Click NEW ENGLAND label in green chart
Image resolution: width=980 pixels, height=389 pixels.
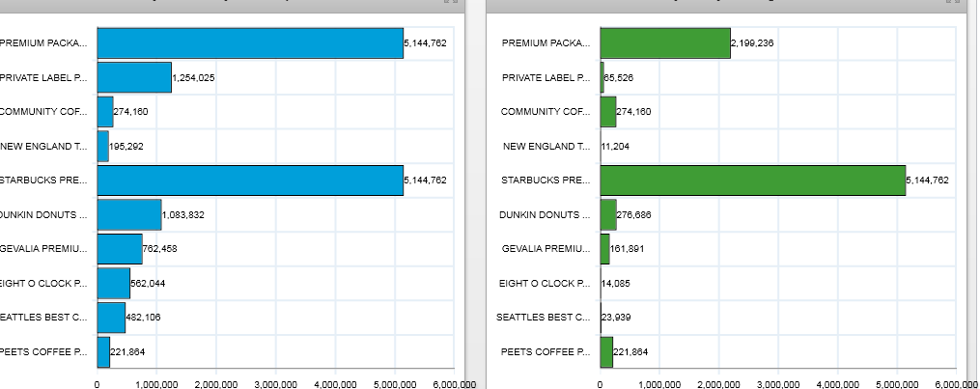pyautogui.click(x=545, y=147)
